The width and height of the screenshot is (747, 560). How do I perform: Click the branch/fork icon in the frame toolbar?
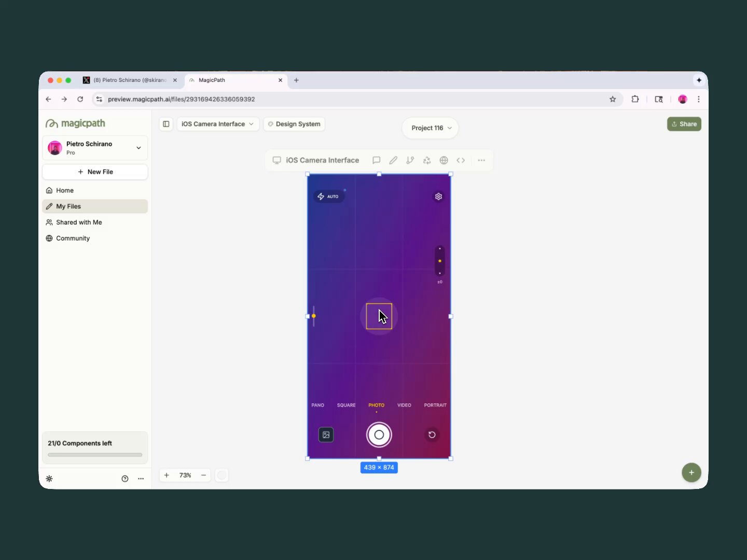410,160
